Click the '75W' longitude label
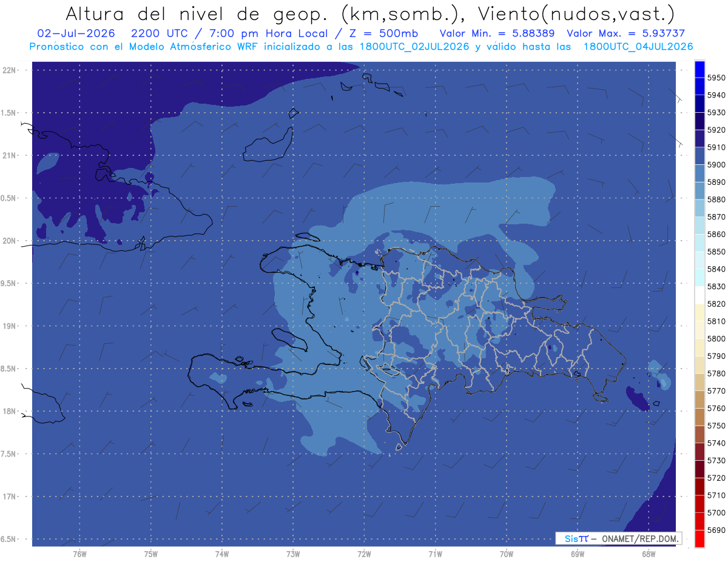This screenshot has height=562, width=728. click(x=151, y=554)
